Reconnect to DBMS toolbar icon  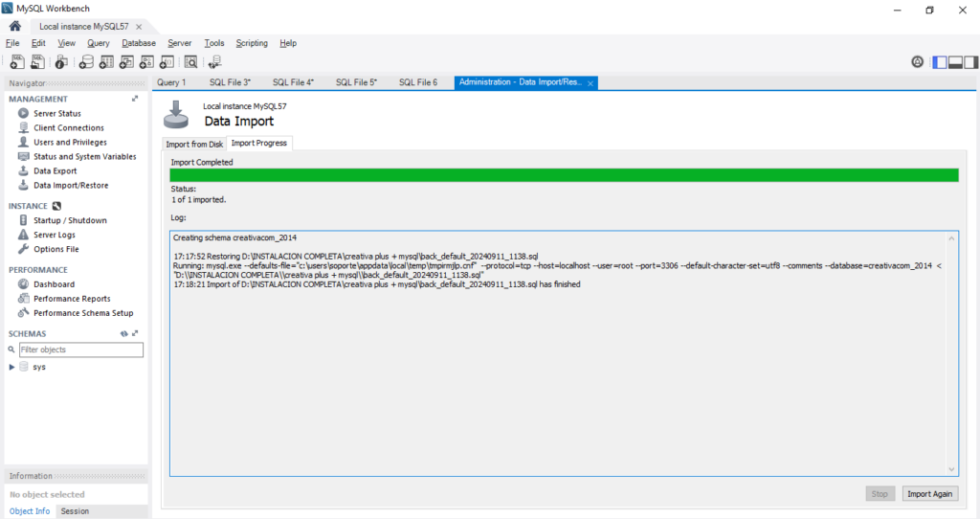215,62
